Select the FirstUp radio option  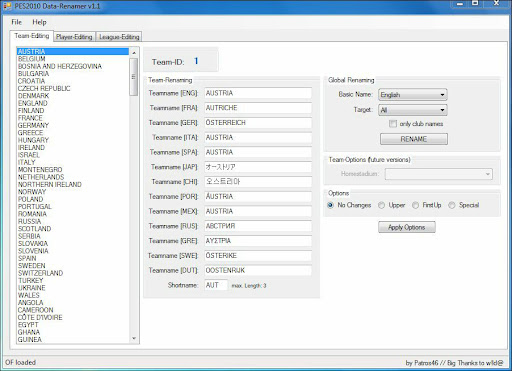tap(415, 205)
